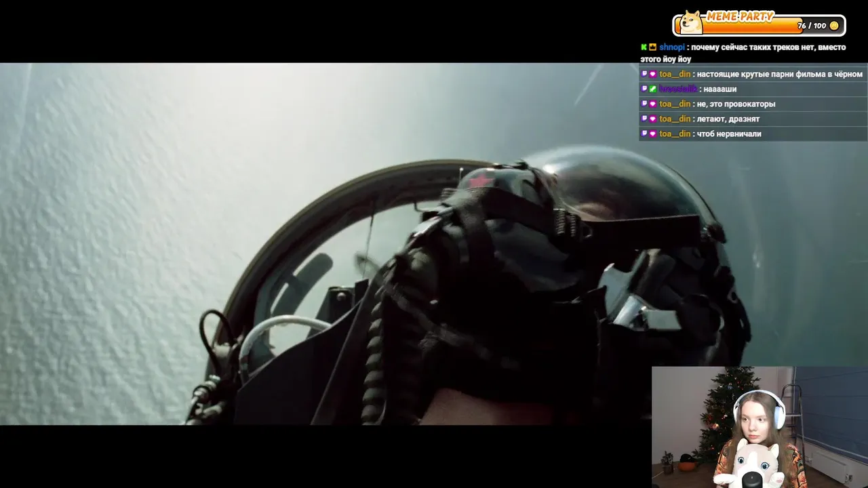The image size is (868, 488).
Task: Open toa__din name on 'чтоб нервничали' message
Action: [675, 134]
